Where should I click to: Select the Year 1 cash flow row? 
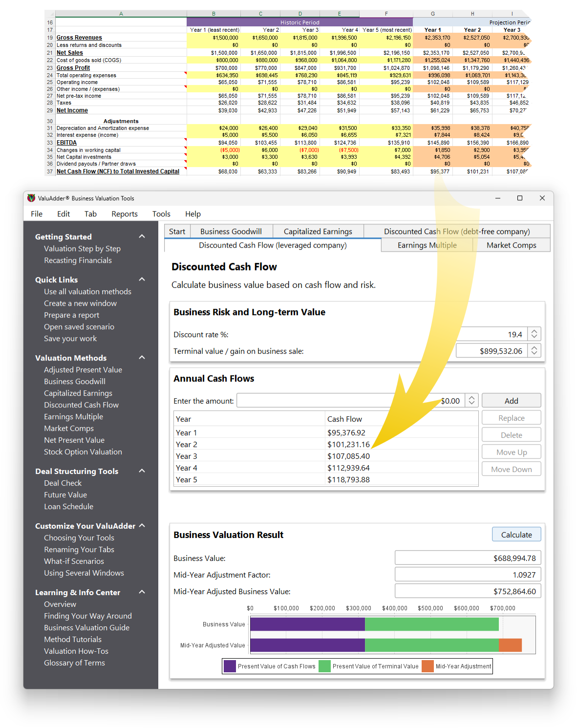click(x=326, y=433)
